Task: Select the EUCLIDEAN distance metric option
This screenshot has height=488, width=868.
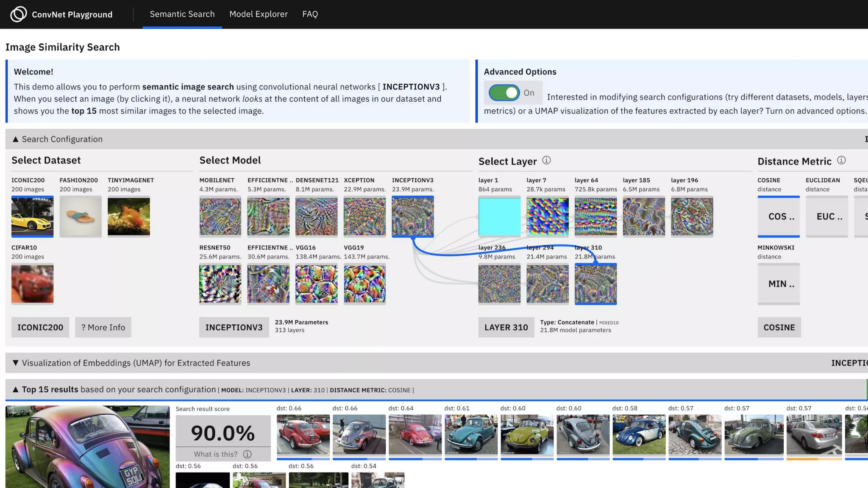Action: coord(826,216)
